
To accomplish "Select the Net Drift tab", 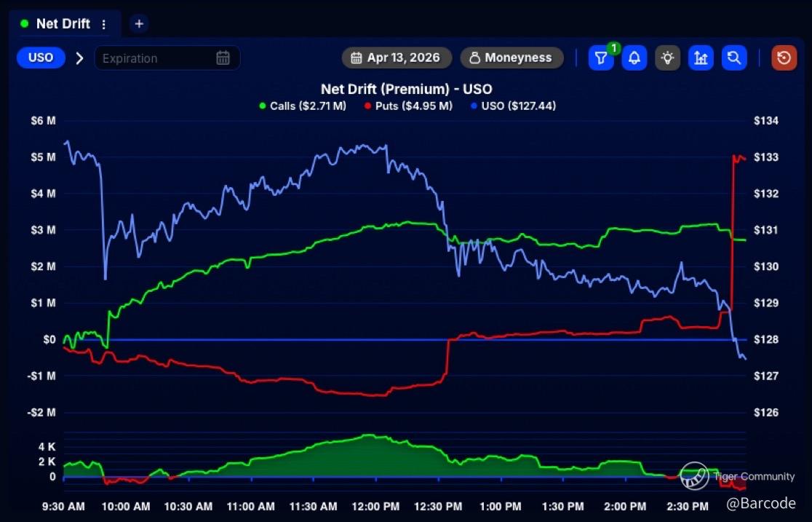I will tap(63, 24).
